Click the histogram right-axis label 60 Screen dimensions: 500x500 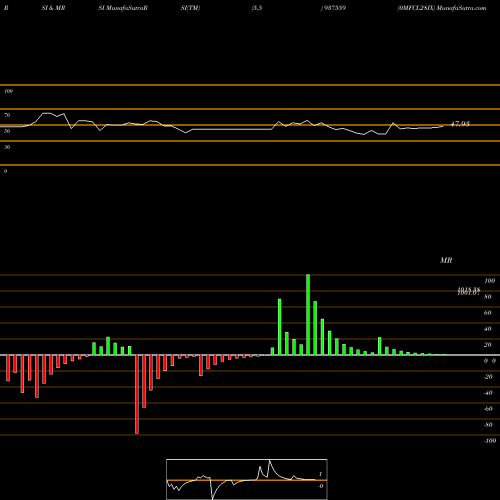click(x=487, y=313)
